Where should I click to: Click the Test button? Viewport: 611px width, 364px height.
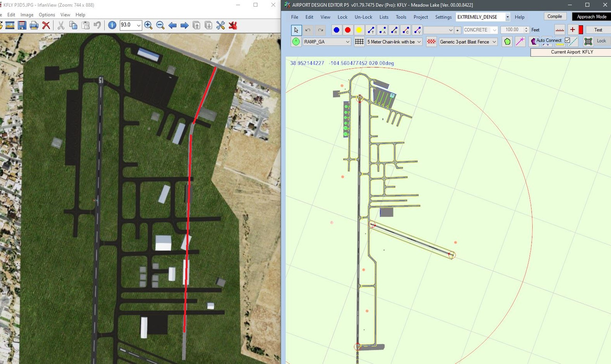[598, 30]
